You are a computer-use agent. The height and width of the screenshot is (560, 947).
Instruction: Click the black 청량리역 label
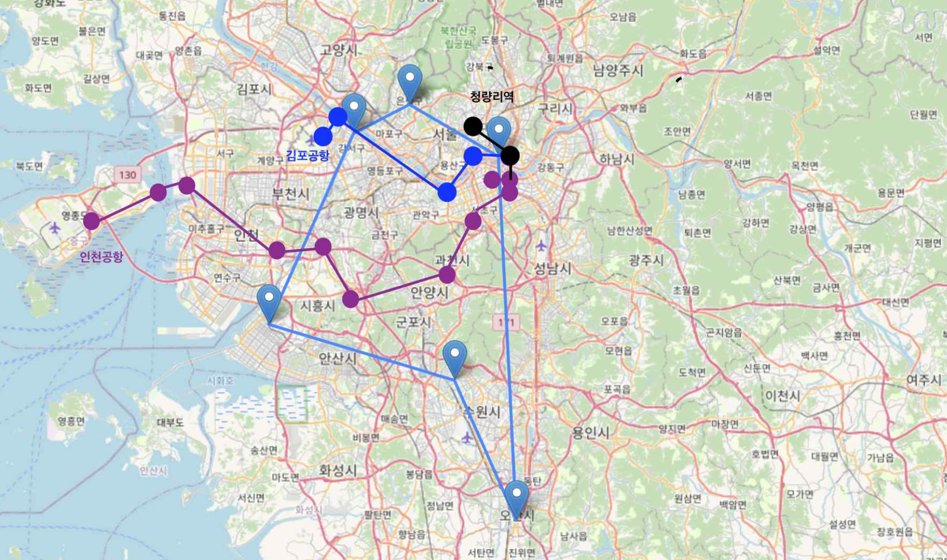click(x=491, y=96)
